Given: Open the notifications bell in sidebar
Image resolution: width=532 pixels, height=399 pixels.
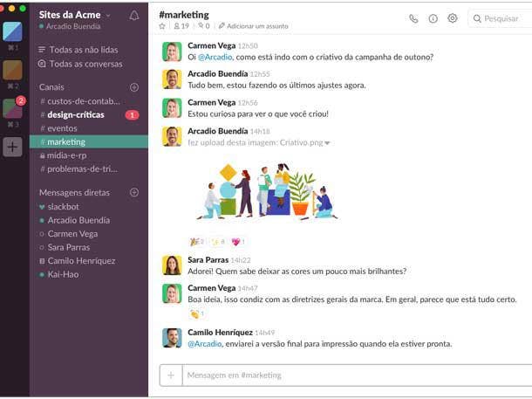Looking at the screenshot, I should [x=134, y=16].
